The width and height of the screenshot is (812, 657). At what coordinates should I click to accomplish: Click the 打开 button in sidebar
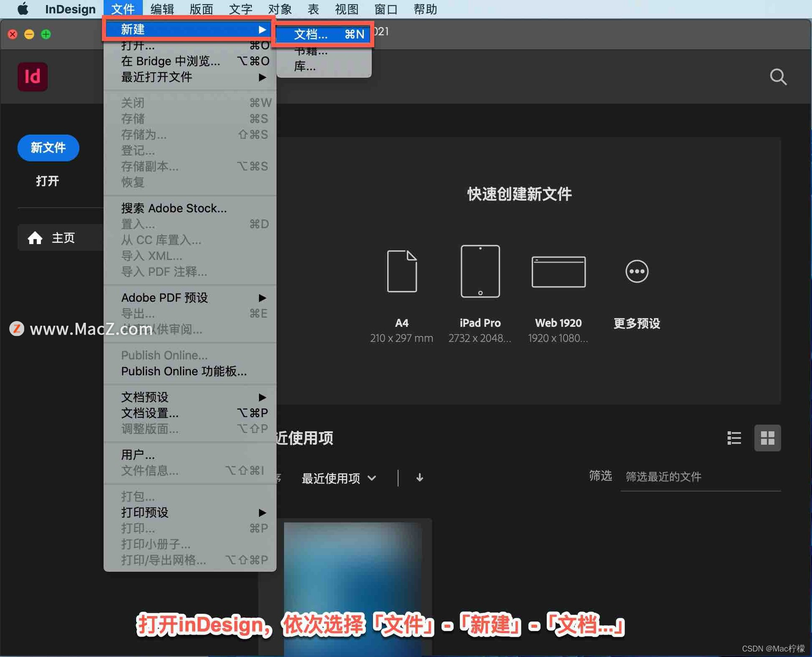47,181
